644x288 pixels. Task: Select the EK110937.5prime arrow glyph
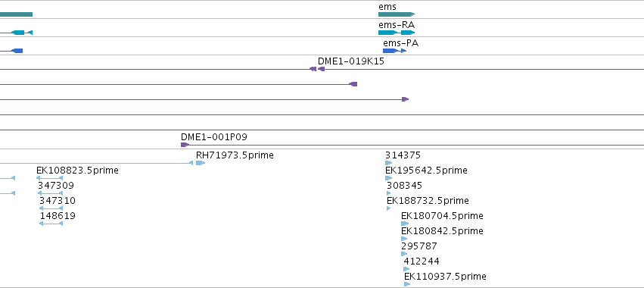[407, 284]
